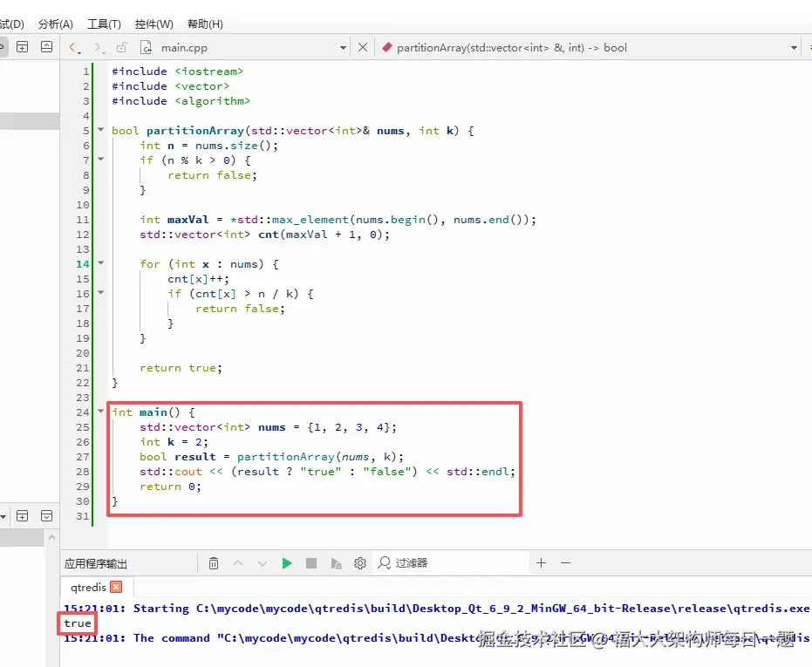Image resolution: width=812 pixels, height=667 pixels.
Task: Attach debugger to the running application icon
Action: 336,563
